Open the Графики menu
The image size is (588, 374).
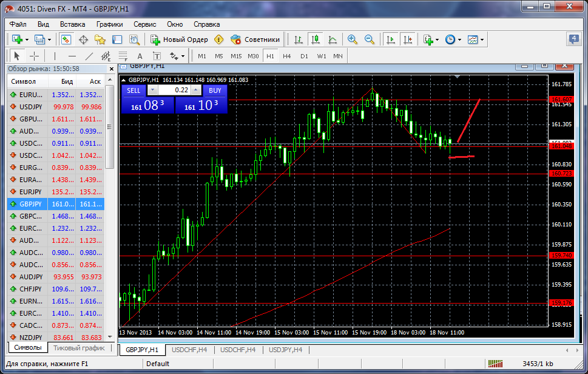click(109, 24)
